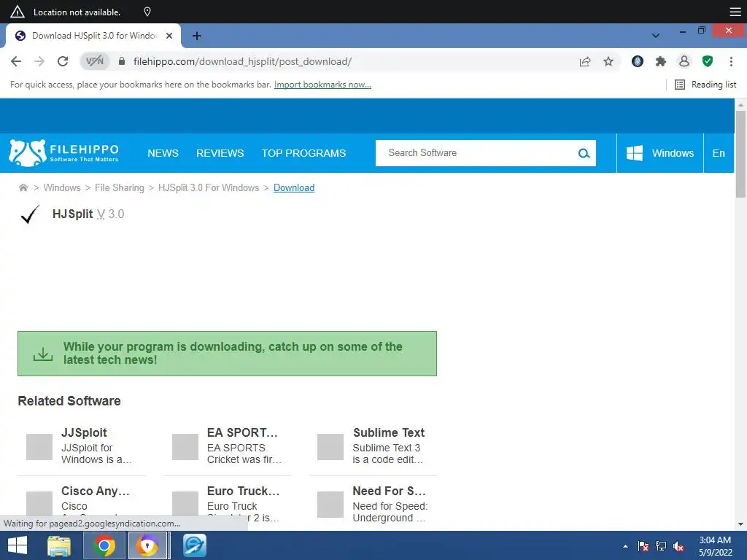Open the orange shield browser taskbar icon
This screenshot has height=560, width=747.
click(x=147, y=545)
